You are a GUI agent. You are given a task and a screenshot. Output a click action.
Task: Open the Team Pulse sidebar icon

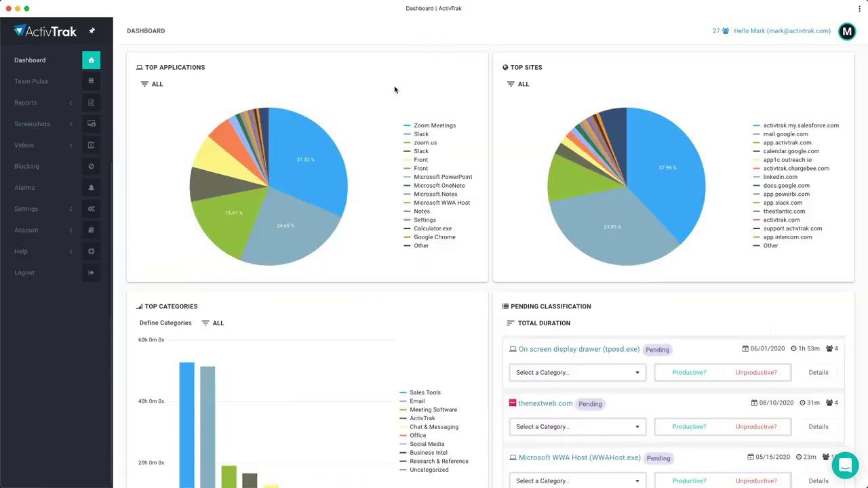coord(91,81)
